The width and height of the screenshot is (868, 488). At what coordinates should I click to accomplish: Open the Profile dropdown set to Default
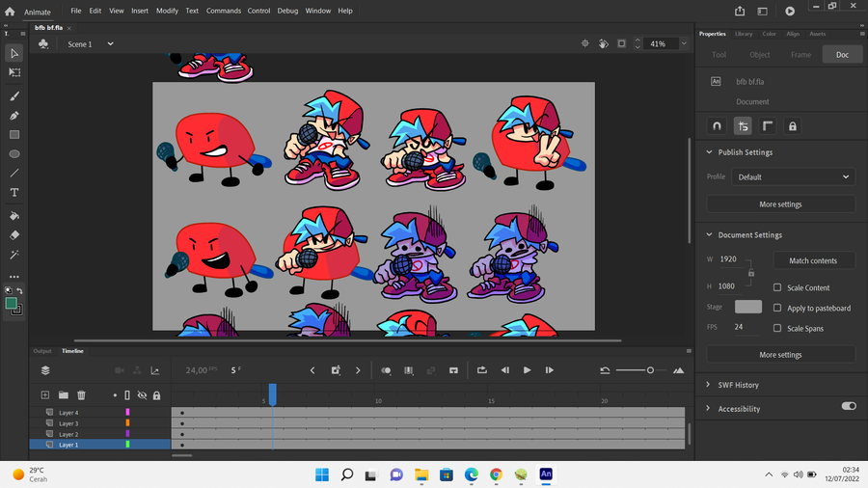[x=793, y=177]
